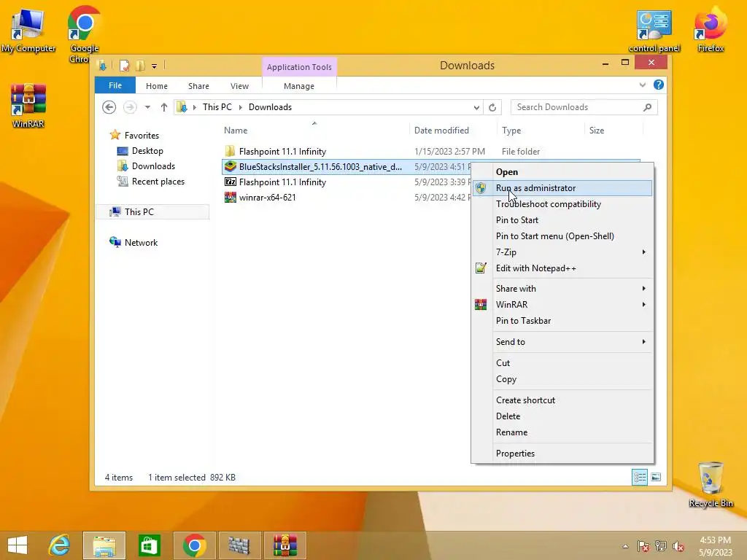Open Chrome from the taskbar
Screen dimensions: 747x560
click(x=194, y=545)
